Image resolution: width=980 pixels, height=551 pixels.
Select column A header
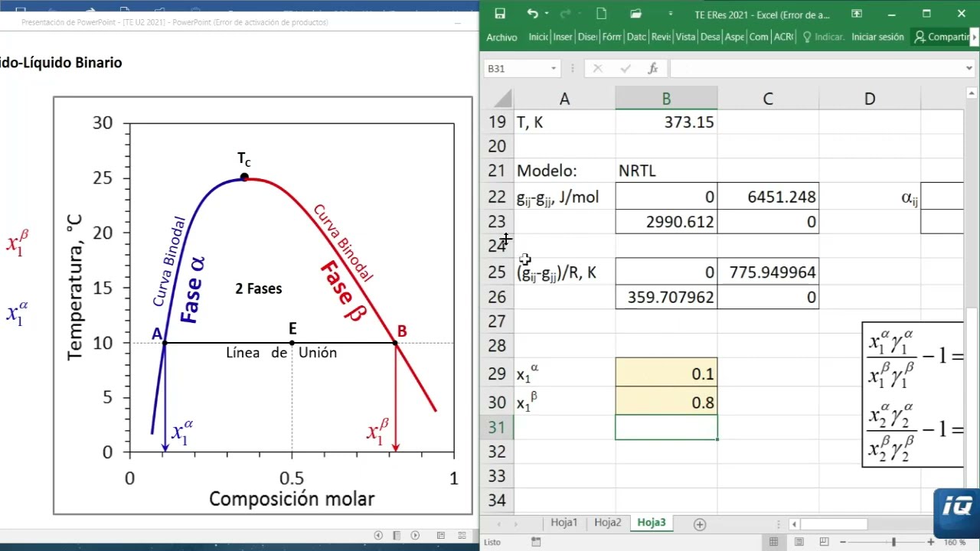[564, 99]
